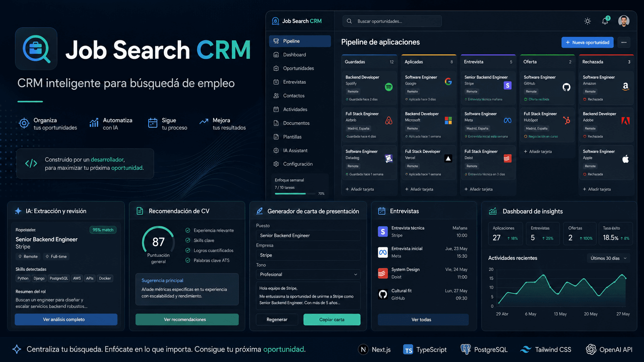The width and height of the screenshot is (644, 362).
Task: Open the notifications bell
Action: point(605,21)
